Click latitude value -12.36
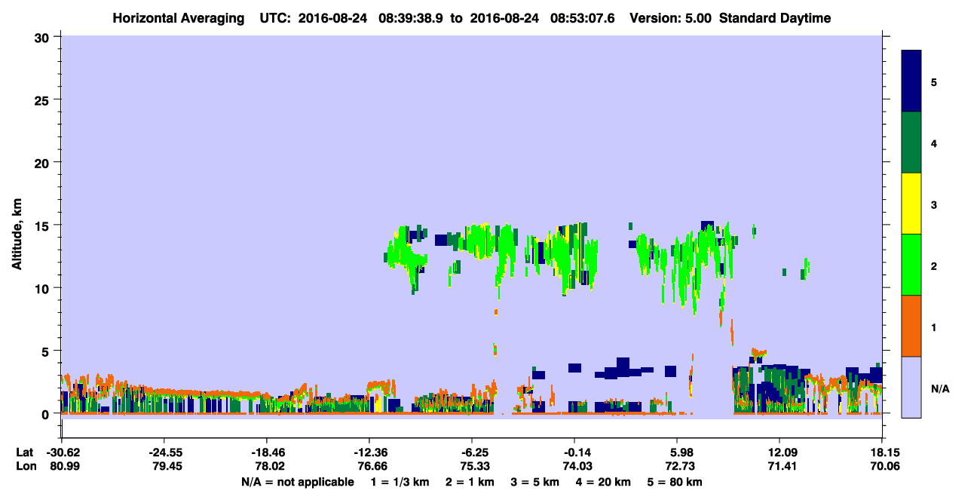The height and width of the screenshot is (503, 980). [369, 452]
